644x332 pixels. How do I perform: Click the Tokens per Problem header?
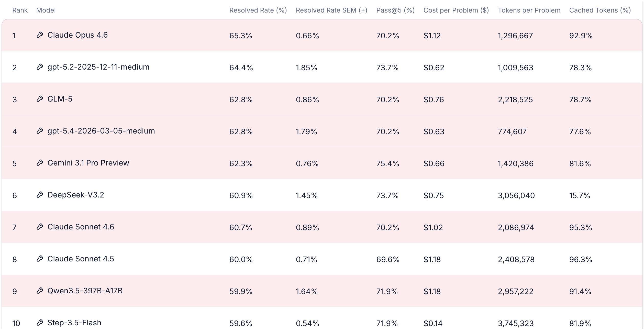click(529, 10)
